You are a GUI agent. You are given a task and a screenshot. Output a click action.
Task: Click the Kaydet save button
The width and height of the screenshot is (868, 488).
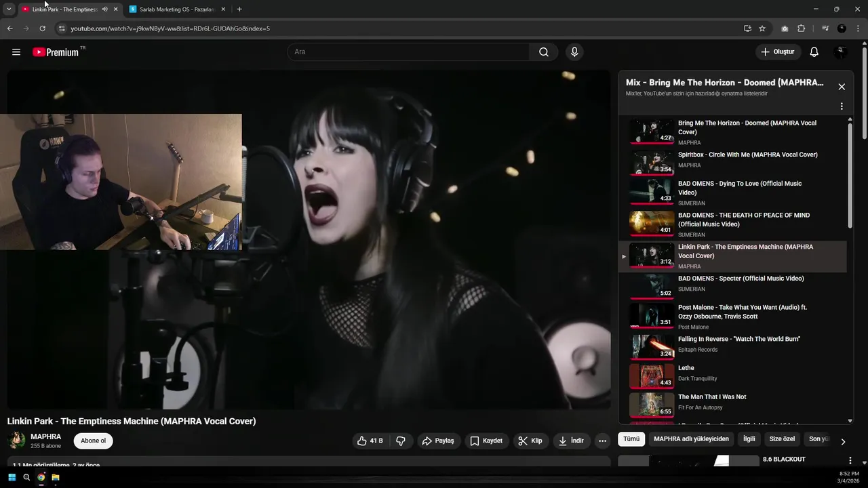(486, 441)
